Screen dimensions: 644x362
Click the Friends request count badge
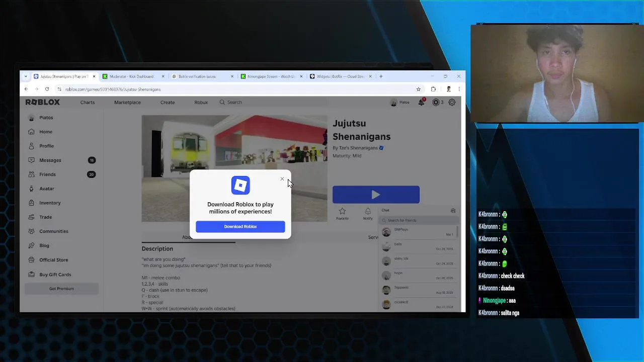91,174
